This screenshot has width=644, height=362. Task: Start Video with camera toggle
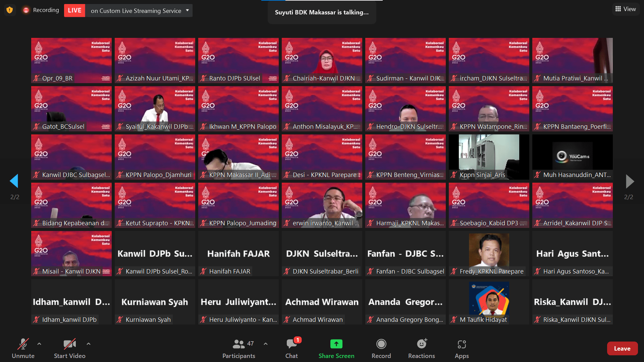(x=69, y=344)
